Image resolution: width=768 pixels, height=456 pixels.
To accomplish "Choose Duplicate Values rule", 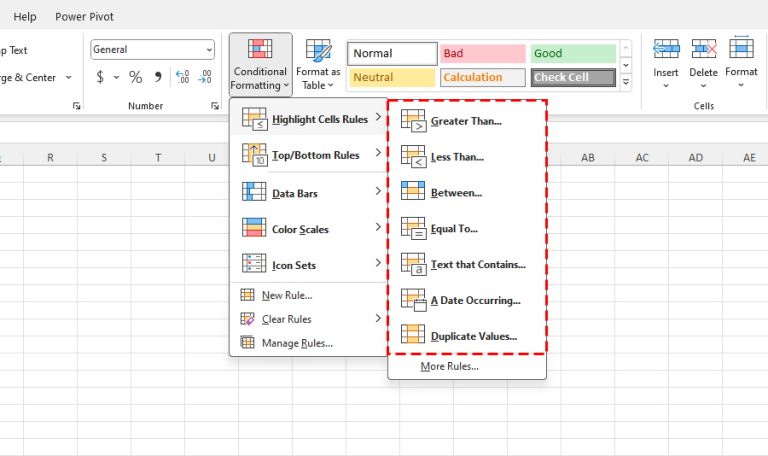I will pyautogui.click(x=473, y=336).
